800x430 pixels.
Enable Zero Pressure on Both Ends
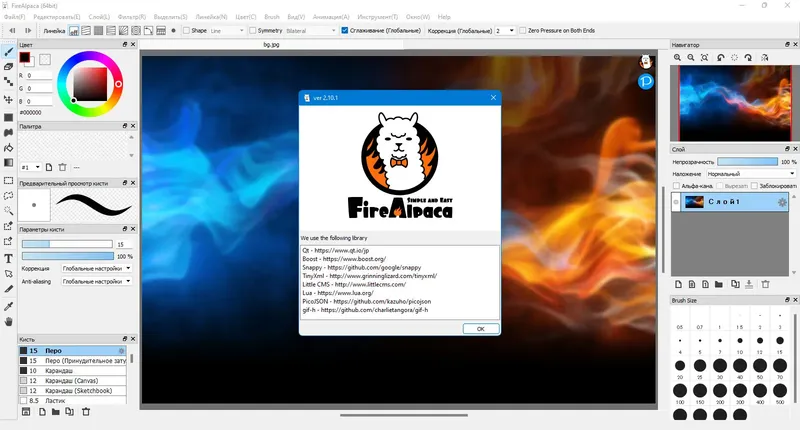522,31
